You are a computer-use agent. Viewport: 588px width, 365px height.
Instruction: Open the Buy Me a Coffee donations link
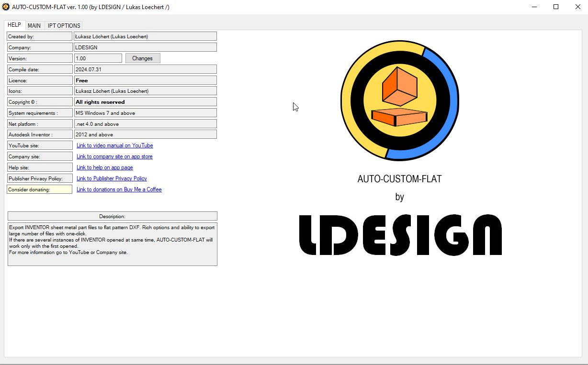[119, 189]
